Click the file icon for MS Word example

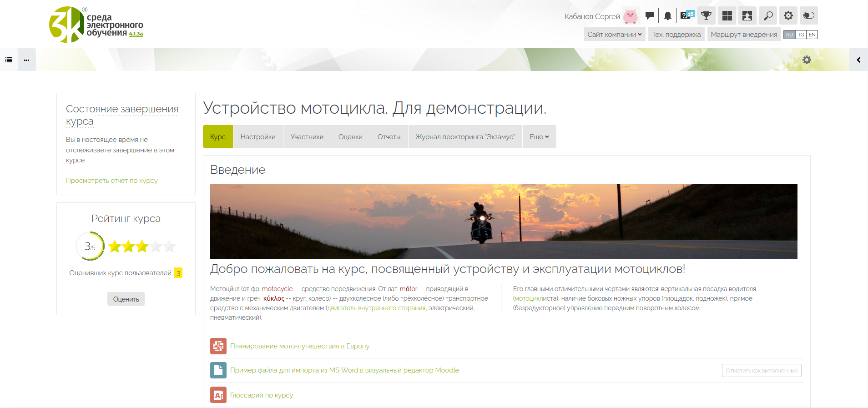click(x=218, y=370)
